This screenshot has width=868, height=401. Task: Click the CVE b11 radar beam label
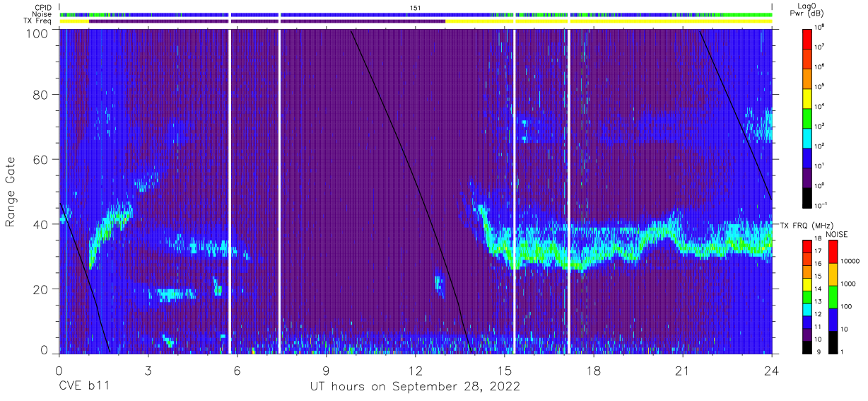[x=83, y=387]
